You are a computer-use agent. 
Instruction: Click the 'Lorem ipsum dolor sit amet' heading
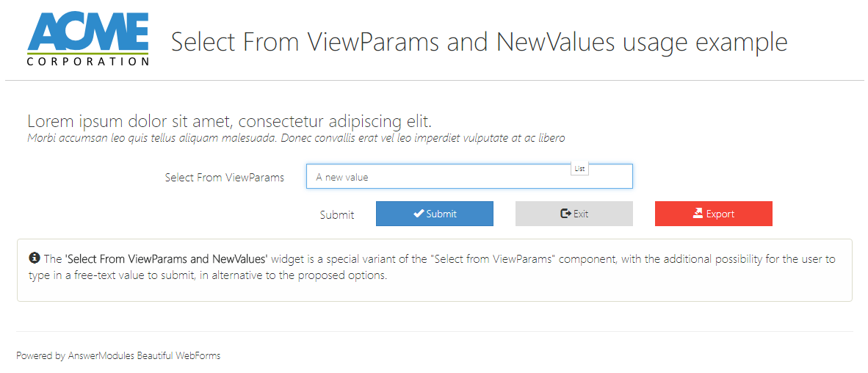[229, 122]
